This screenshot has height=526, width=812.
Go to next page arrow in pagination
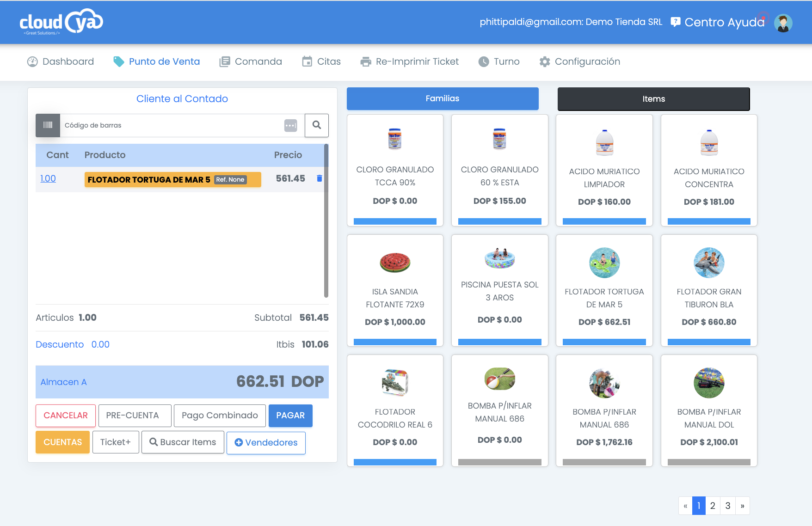point(742,506)
